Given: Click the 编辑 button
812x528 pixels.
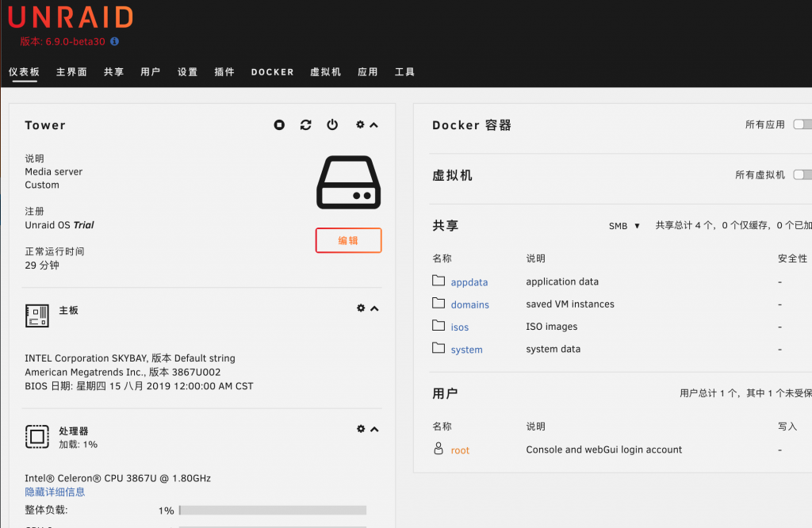Looking at the screenshot, I should point(349,240).
